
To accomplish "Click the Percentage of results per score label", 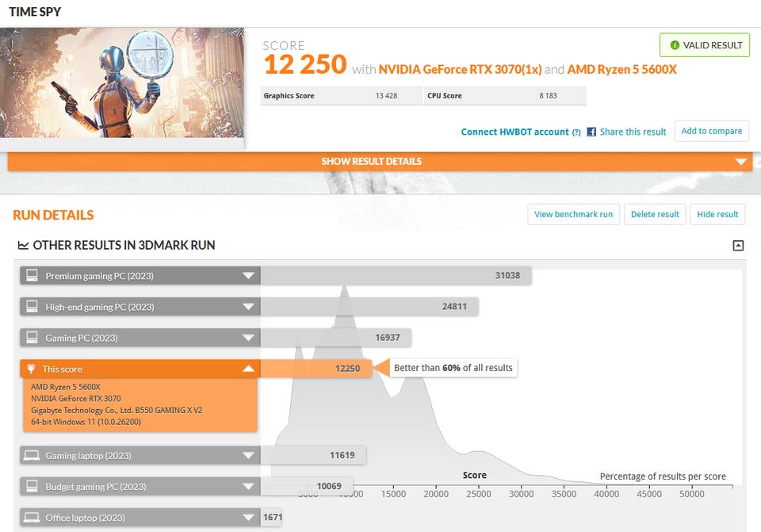I will (663, 477).
